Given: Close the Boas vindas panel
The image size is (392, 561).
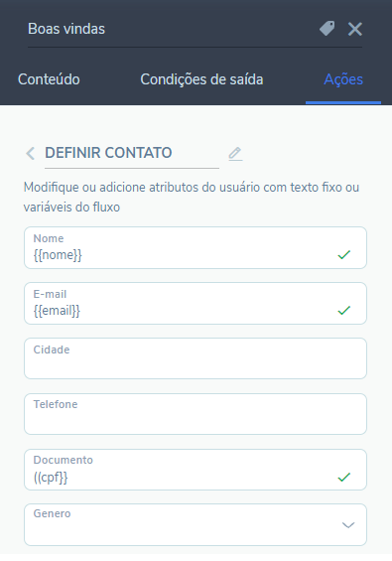Looking at the screenshot, I should coord(355,29).
